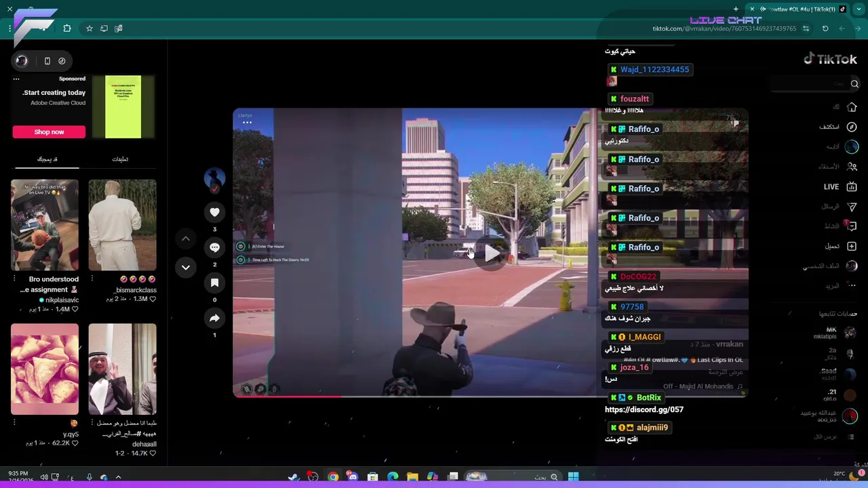Open followed account Saad
The height and width of the screenshot is (488, 868).
click(x=839, y=374)
